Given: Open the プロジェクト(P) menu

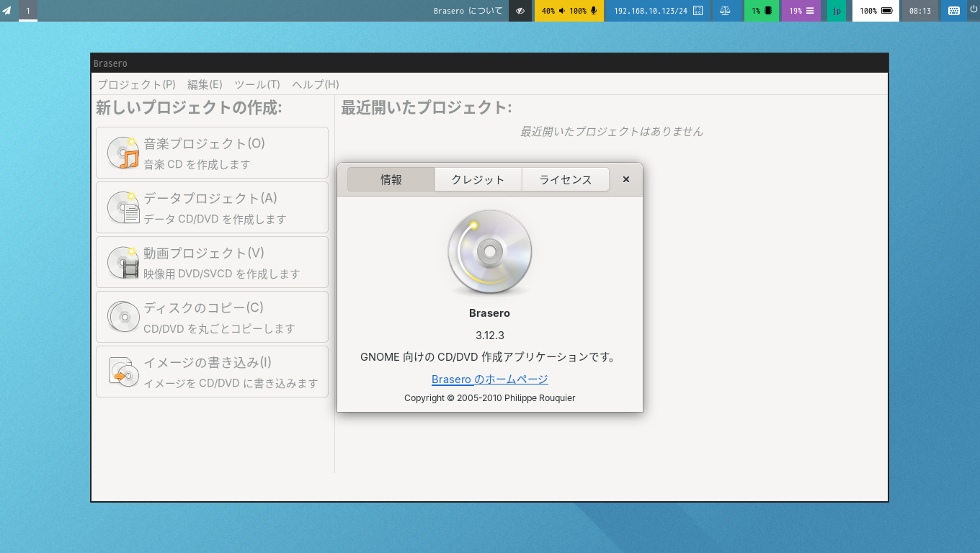Looking at the screenshot, I should click(x=137, y=84).
